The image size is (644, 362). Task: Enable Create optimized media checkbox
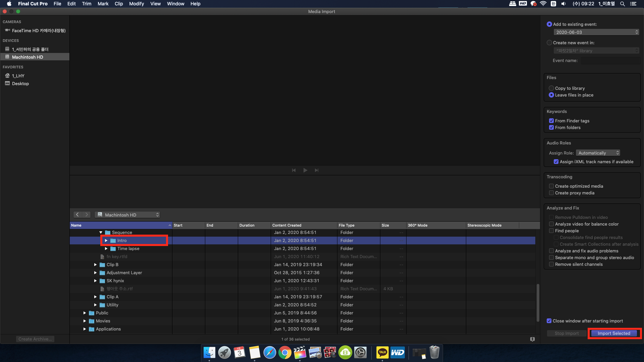click(x=551, y=186)
